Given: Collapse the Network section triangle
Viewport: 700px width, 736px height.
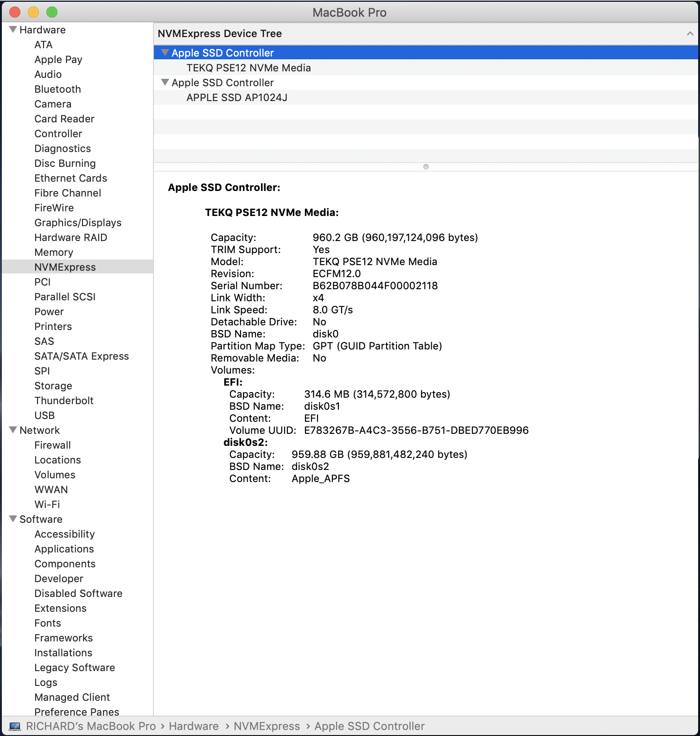Looking at the screenshot, I should (x=13, y=430).
